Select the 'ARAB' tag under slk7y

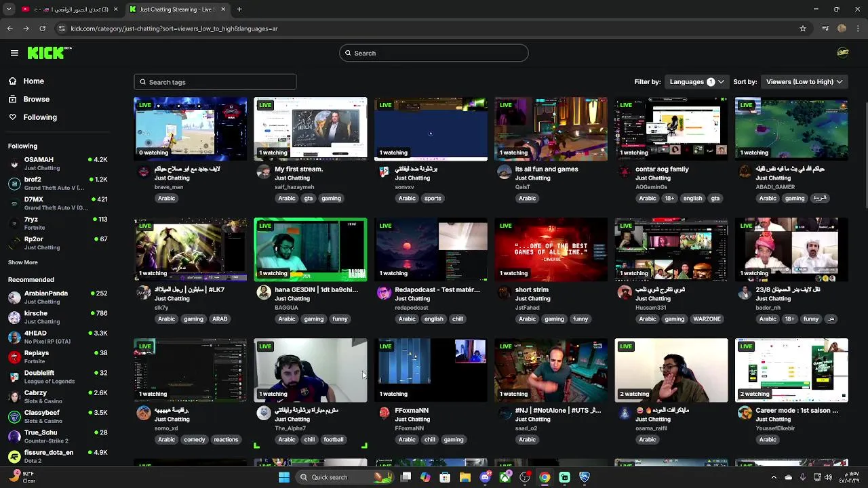220,319
